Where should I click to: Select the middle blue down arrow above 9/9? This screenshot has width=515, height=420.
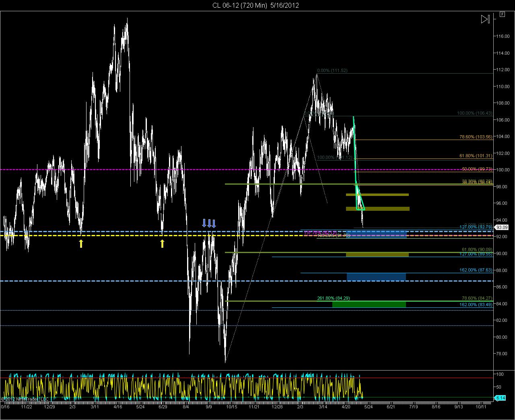tap(209, 223)
